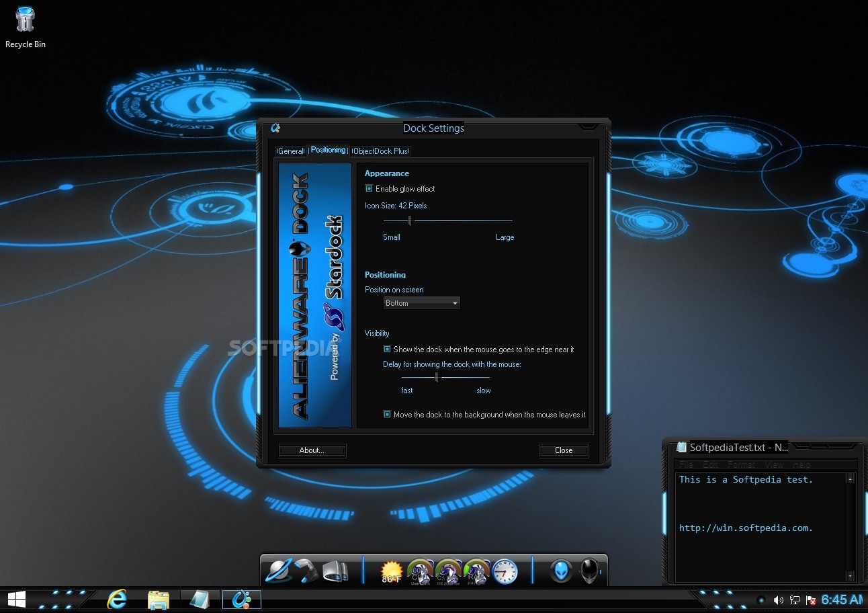Click the taskbar clock showing 6:45 AM
868x613 pixels.
click(x=841, y=600)
